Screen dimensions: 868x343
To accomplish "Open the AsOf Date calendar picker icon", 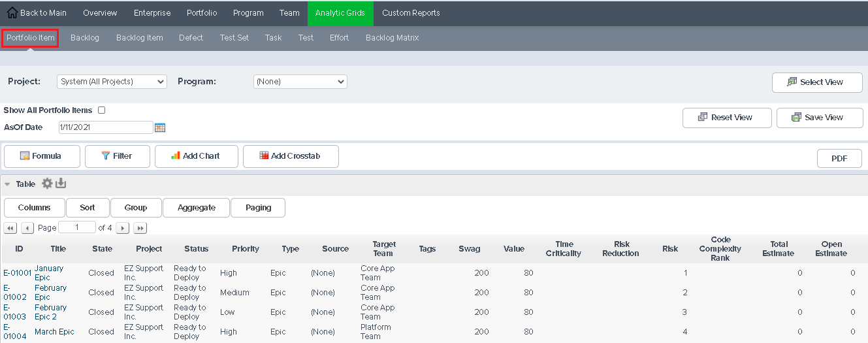I will point(160,127).
